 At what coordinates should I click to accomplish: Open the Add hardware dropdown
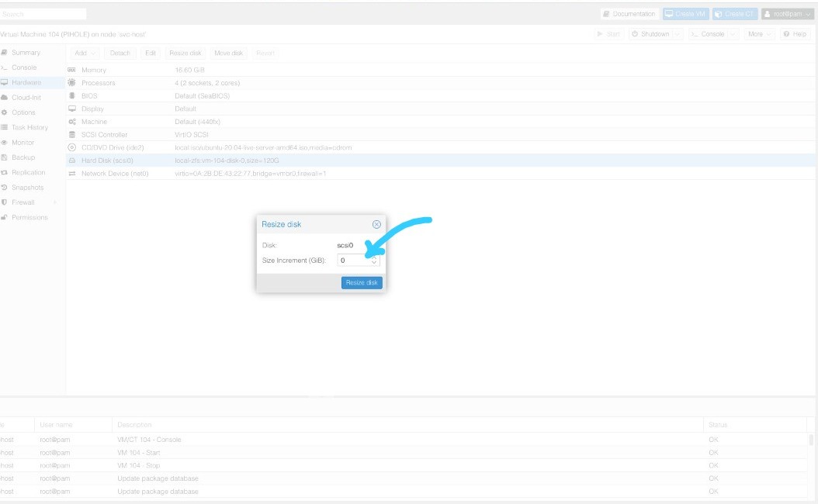point(85,53)
